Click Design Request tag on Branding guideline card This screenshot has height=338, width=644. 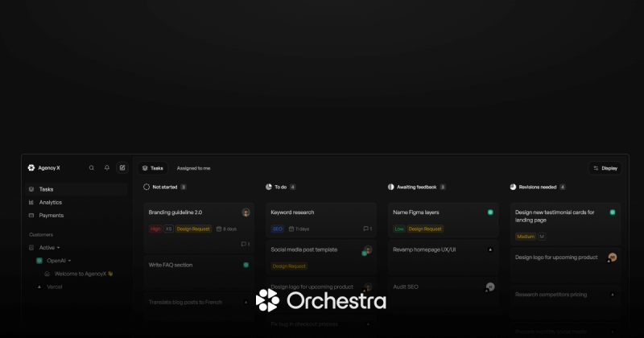(193, 229)
